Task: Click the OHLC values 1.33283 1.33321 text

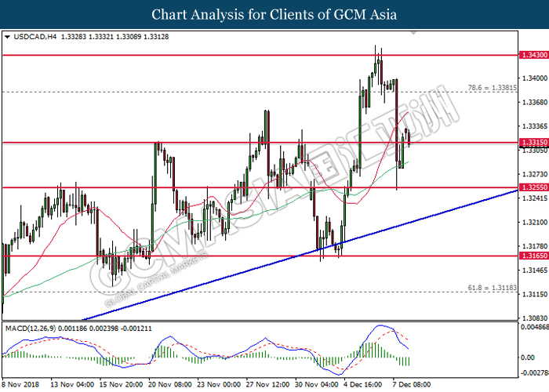Action: pyautogui.click(x=87, y=37)
